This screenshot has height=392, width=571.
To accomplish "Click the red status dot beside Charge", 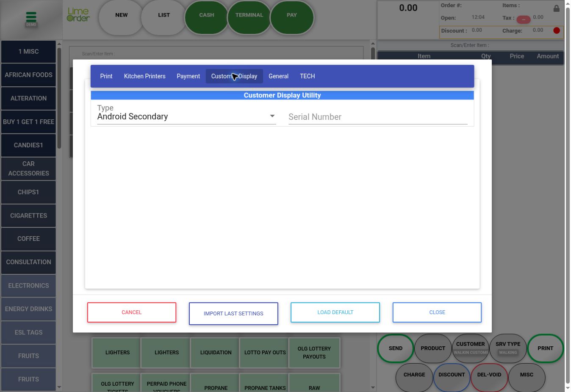I will 557,30.
